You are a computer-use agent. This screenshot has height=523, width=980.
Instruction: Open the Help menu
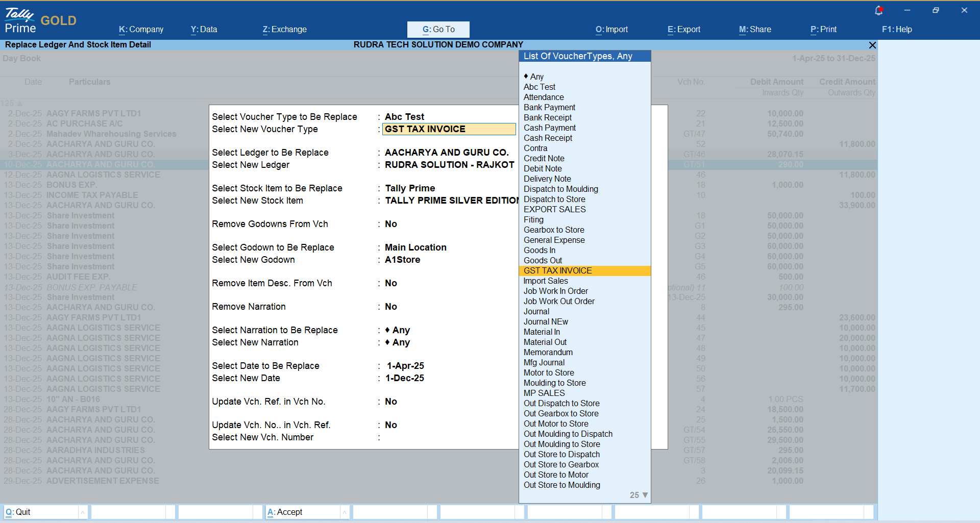click(x=896, y=30)
